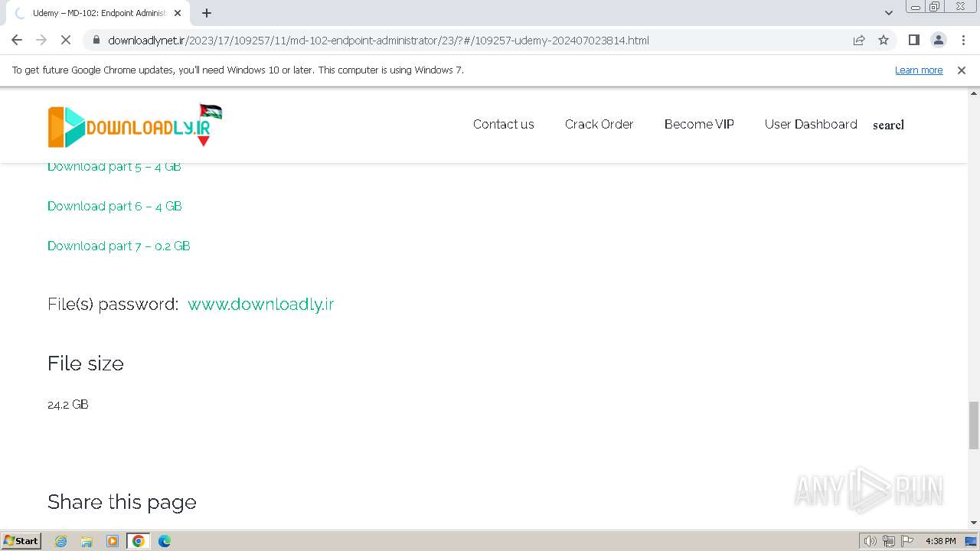
Task: Open the Chrome profile avatar
Action: (938, 40)
